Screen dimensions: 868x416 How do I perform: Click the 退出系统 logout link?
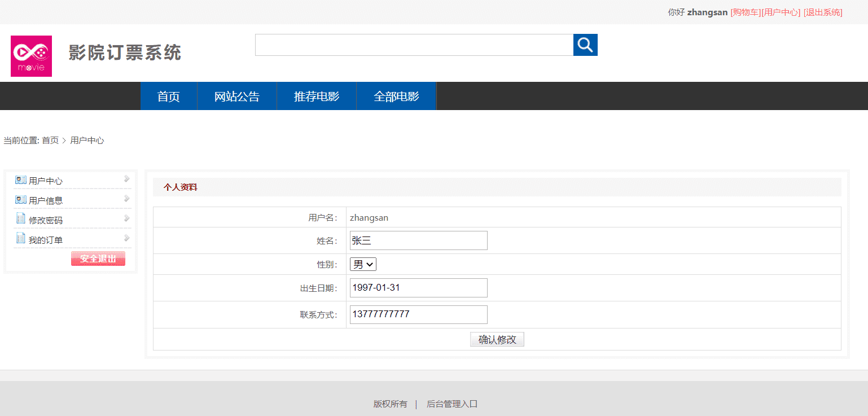pos(823,12)
